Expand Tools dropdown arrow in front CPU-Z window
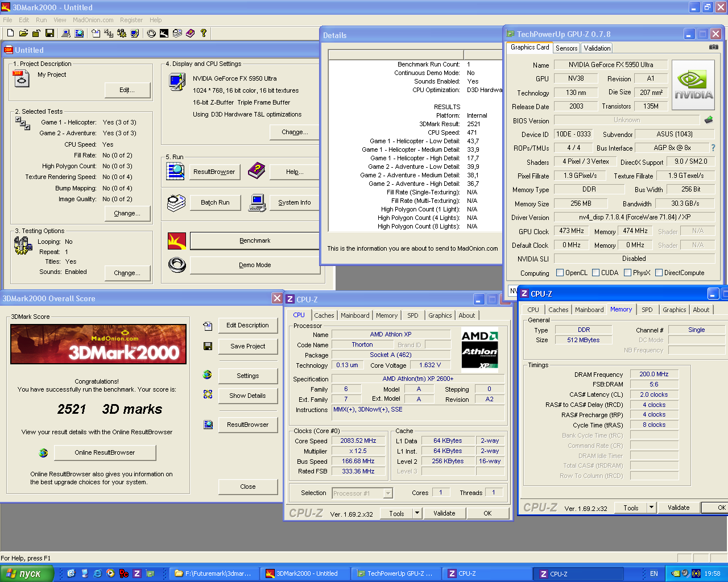The height and width of the screenshot is (582, 728). [417, 513]
